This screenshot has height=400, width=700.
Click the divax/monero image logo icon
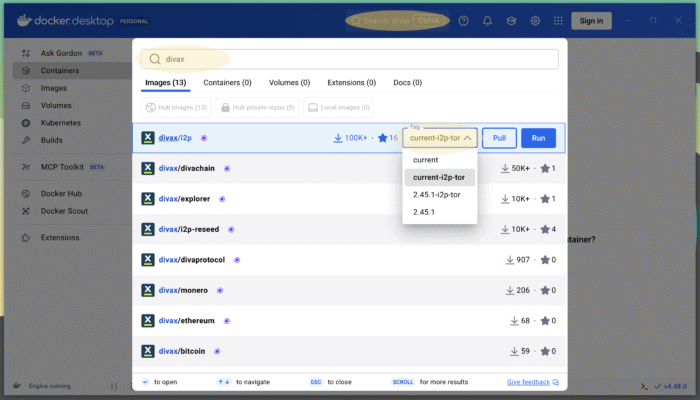pyautogui.click(x=148, y=290)
